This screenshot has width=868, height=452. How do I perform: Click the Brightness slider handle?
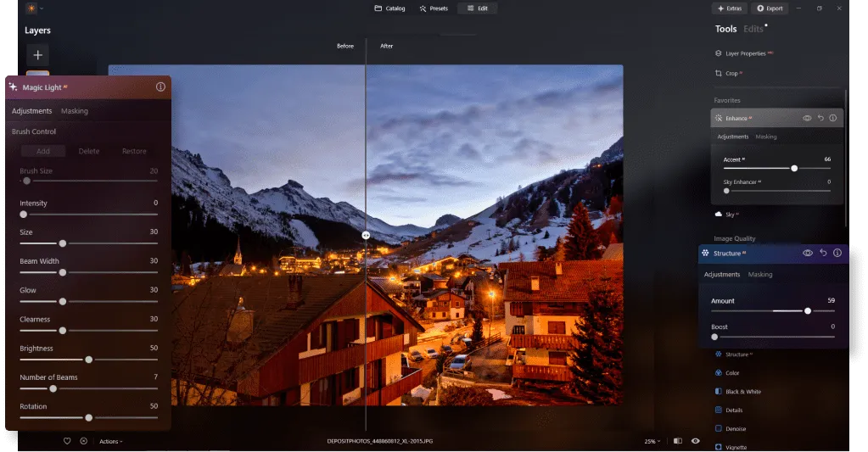click(88, 360)
